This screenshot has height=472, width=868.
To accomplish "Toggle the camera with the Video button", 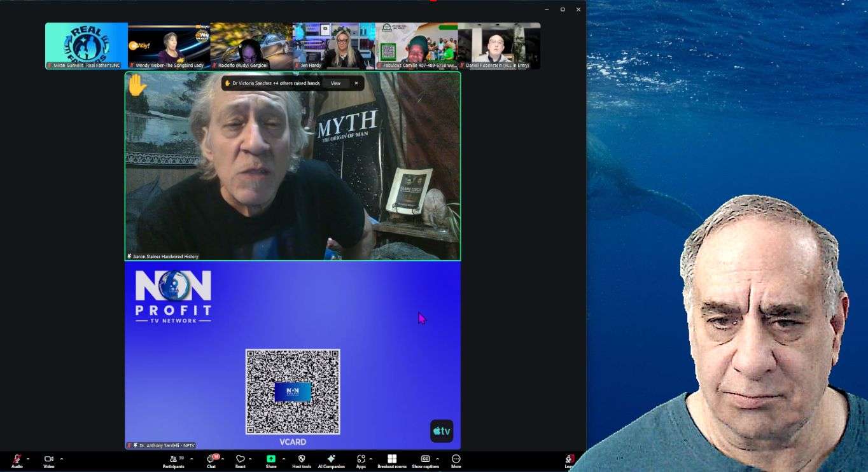I will click(x=48, y=461).
